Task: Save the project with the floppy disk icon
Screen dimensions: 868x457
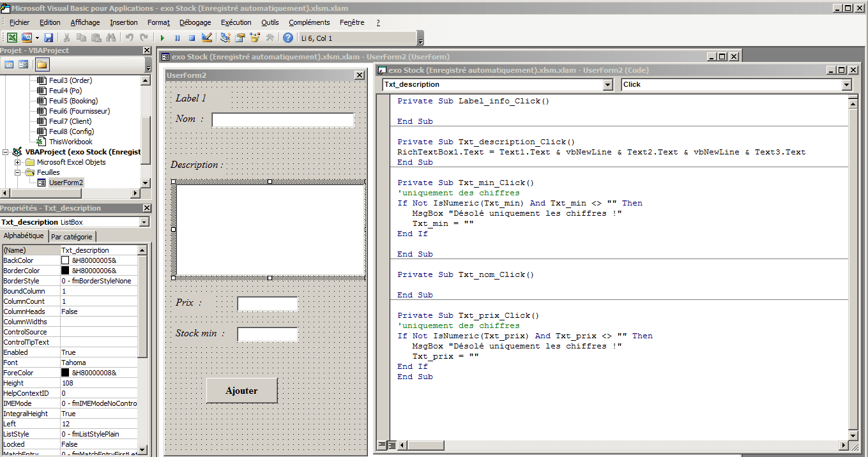Action: coord(49,38)
